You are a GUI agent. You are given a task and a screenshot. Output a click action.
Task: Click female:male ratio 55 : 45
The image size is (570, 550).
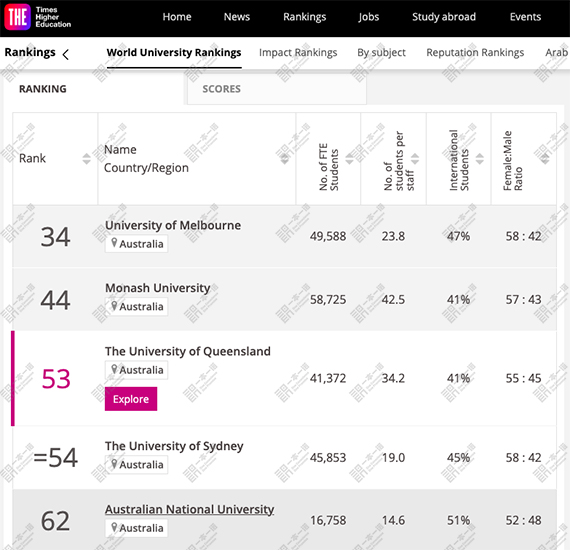[x=523, y=379]
